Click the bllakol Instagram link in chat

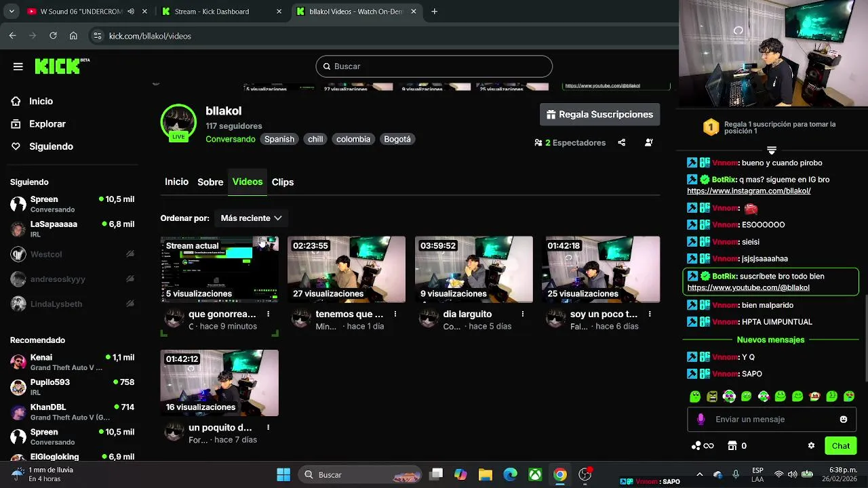[x=749, y=191]
